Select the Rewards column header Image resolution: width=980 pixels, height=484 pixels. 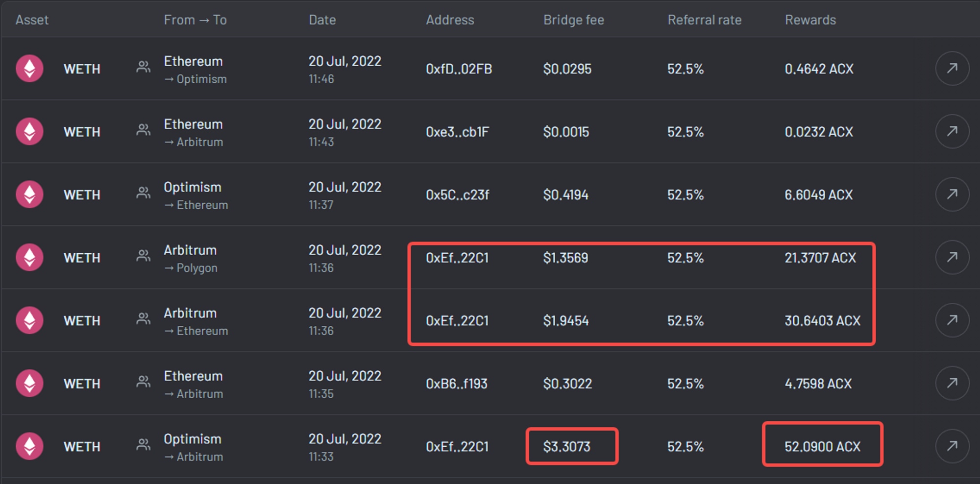coord(810,20)
